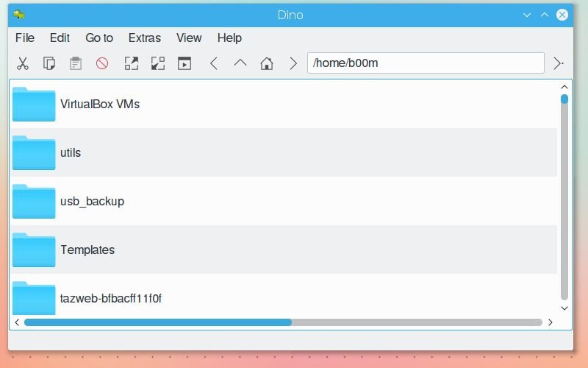Maximize the Dino window
The image size is (588, 368).
[545, 15]
